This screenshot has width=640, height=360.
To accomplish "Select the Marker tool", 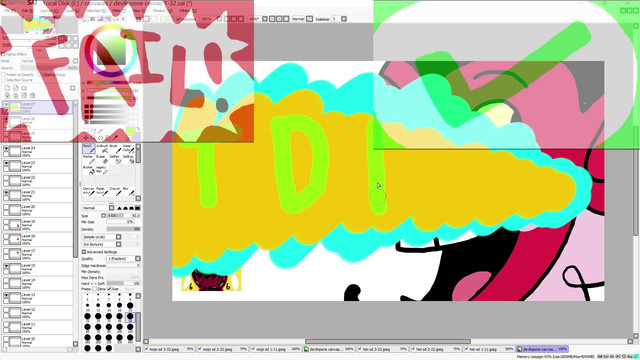I will (88, 159).
